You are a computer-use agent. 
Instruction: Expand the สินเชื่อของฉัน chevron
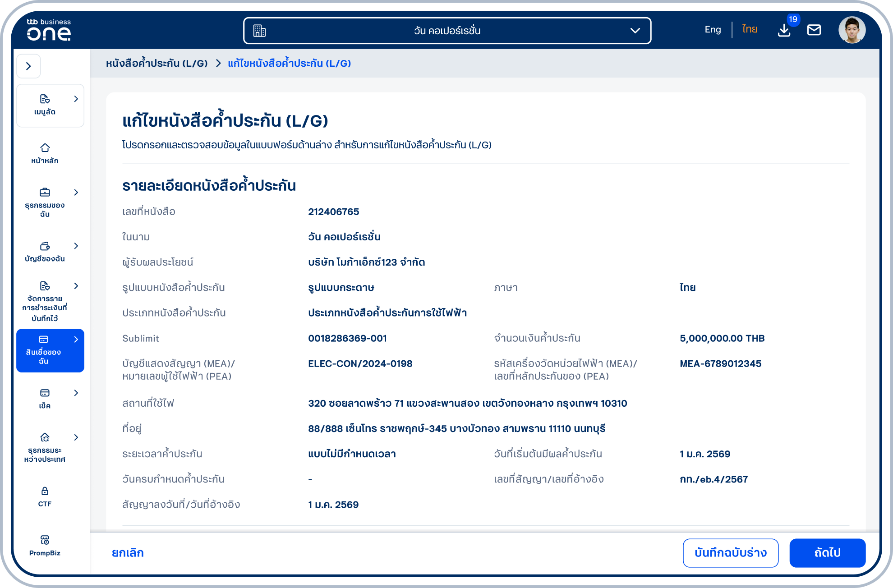pos(76,340)
